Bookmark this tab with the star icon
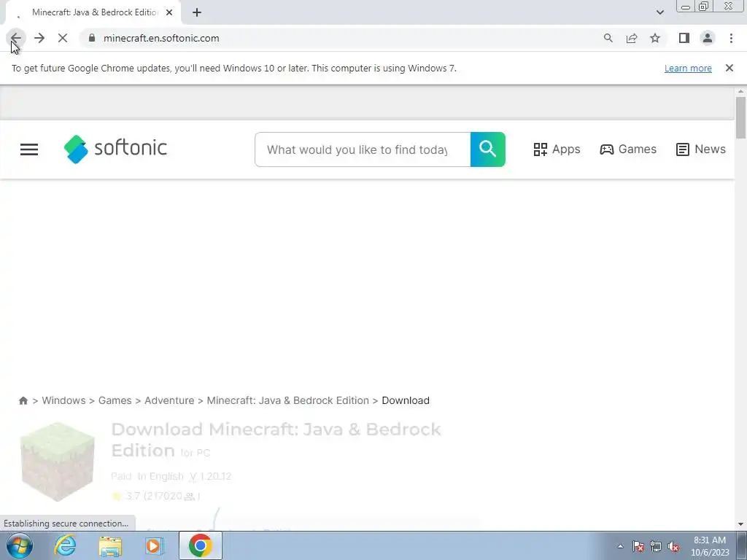Image resolution: width=747 pixels, height=560 pixels. tap(655, 38)
